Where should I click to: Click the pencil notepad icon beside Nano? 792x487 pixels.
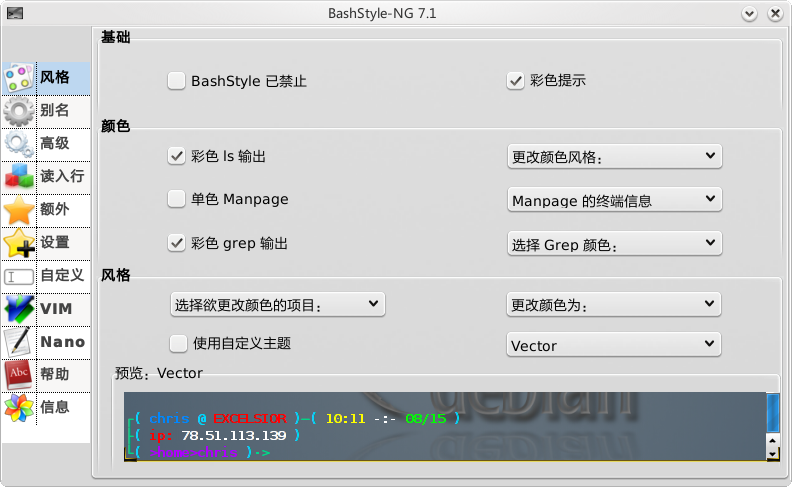click(19, 342)
